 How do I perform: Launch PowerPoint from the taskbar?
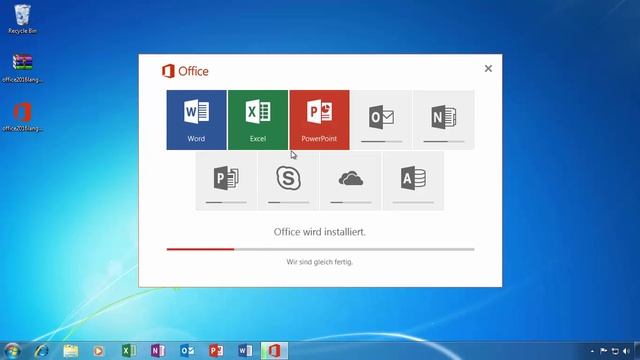click(x=216, y=351)
